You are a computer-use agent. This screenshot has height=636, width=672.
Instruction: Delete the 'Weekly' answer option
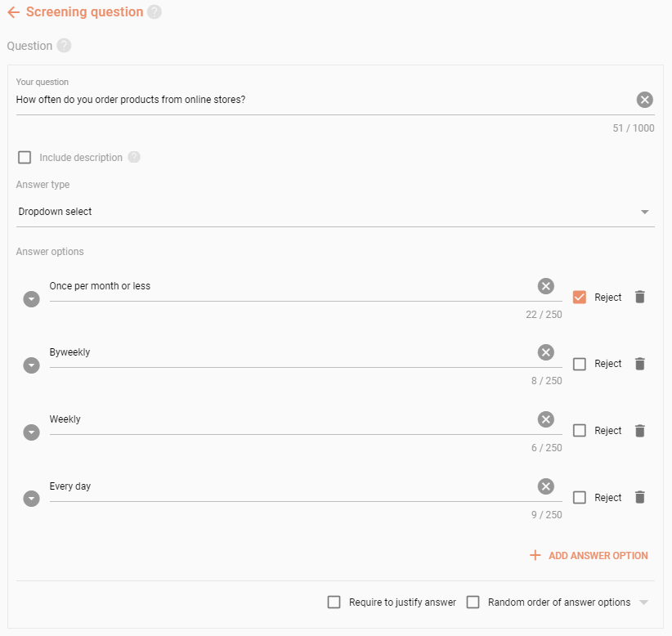(639, 431)
